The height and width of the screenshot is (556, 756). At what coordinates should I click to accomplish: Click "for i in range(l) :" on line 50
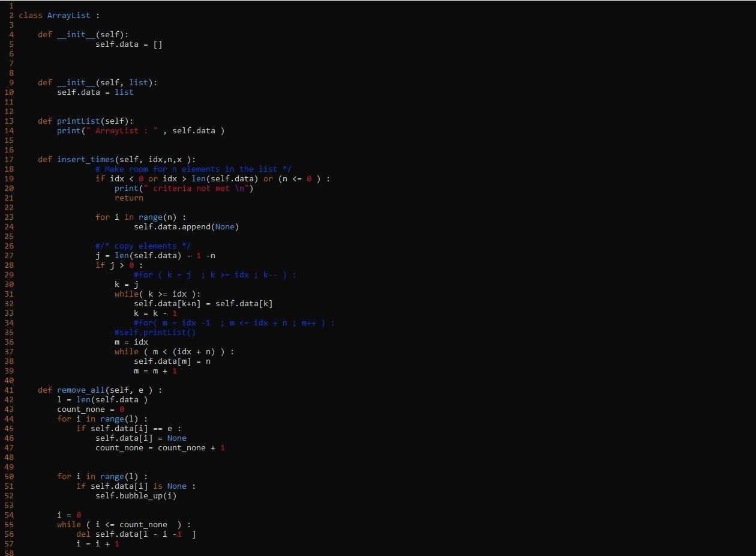click(103, 477)
